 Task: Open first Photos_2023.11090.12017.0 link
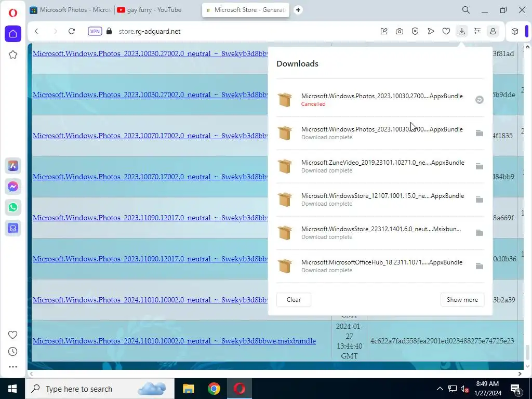coord(150,218)
